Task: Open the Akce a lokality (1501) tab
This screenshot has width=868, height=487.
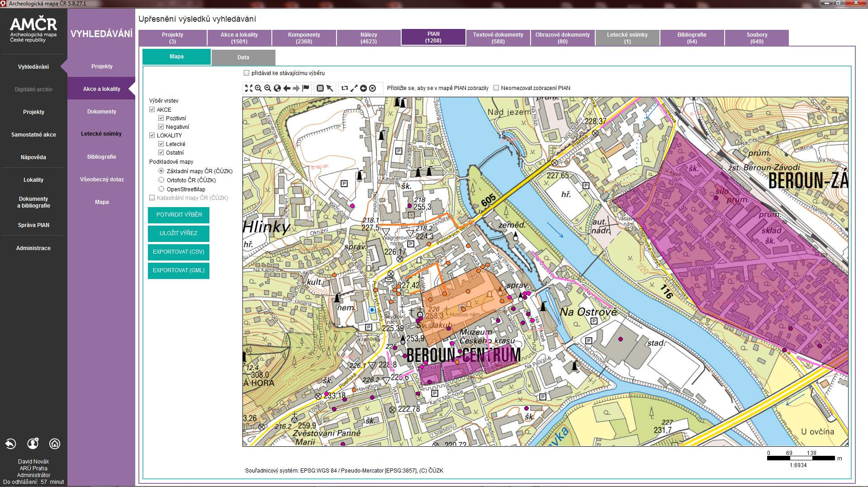Action: click(239, 38)
